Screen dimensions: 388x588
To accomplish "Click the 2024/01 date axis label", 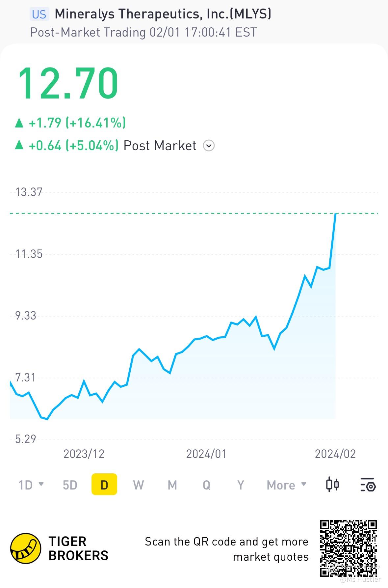I will click(206, 454).
